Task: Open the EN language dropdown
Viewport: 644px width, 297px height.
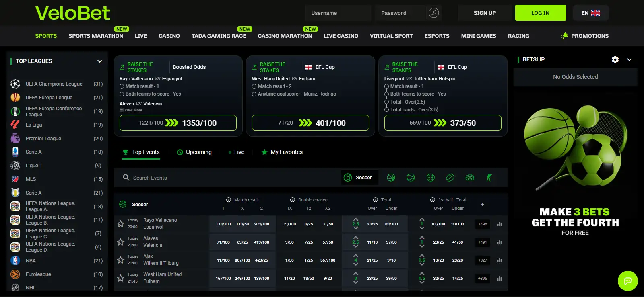Action: coord(590,13)
